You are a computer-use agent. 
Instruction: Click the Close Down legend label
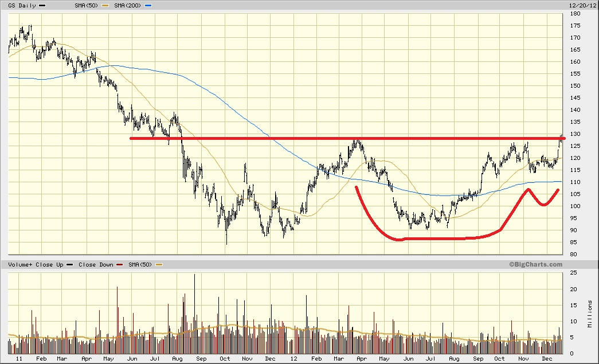pyautogui.click(x=96, y=264)
